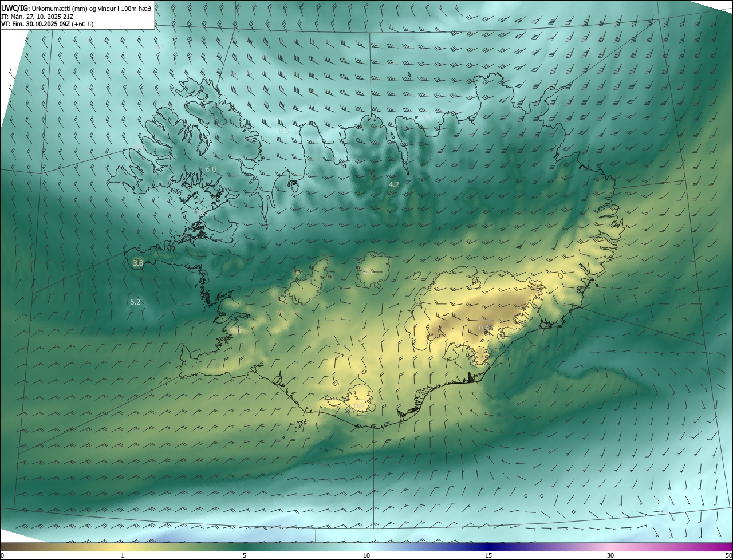
Task: Click the 50 label on the color scale
Action: (728, 555)
